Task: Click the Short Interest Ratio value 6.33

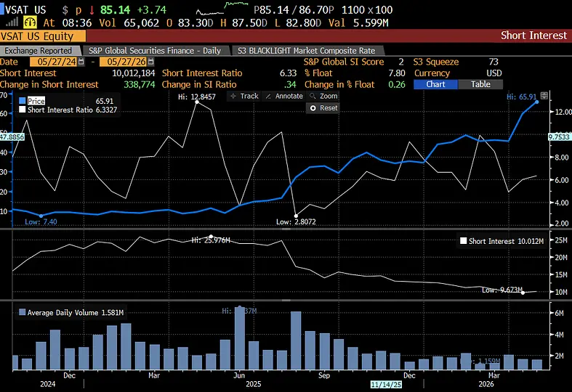Action: tap(289, 73)
